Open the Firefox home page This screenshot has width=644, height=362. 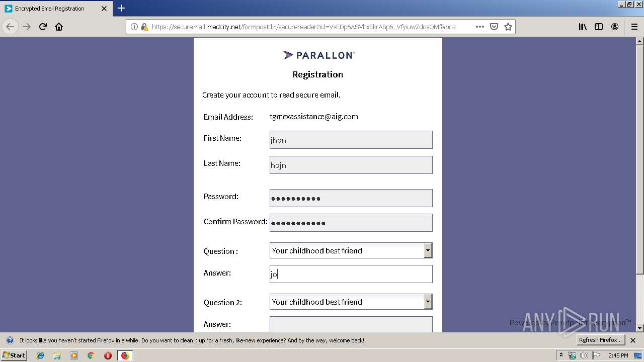[59, 27]
